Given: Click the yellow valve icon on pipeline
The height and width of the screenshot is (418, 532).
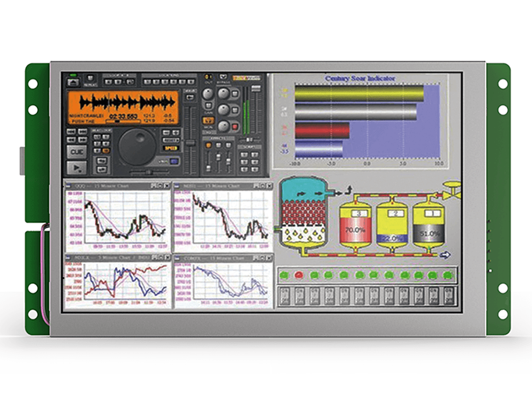Looking at the screenshot, I should coord(452,191).
